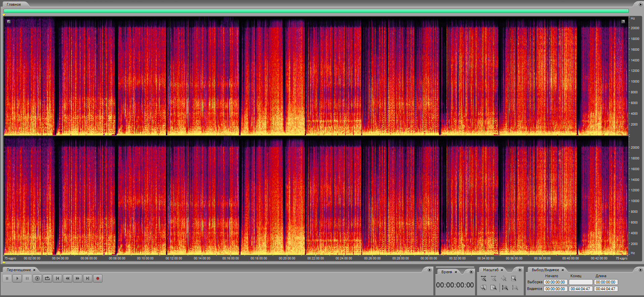Image resolution: width=644 pixels, height=297 pixels.
Task: Click the Видимое Конец field showing 00:44:04:47
Action: pyautogui.click(x=580, y=289)
